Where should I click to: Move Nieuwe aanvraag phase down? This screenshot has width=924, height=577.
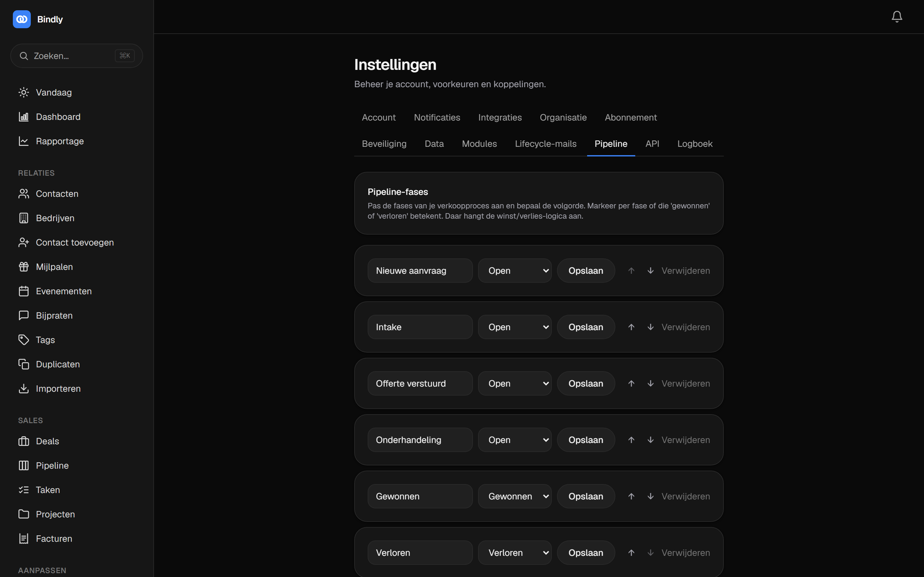click(650, 271)
